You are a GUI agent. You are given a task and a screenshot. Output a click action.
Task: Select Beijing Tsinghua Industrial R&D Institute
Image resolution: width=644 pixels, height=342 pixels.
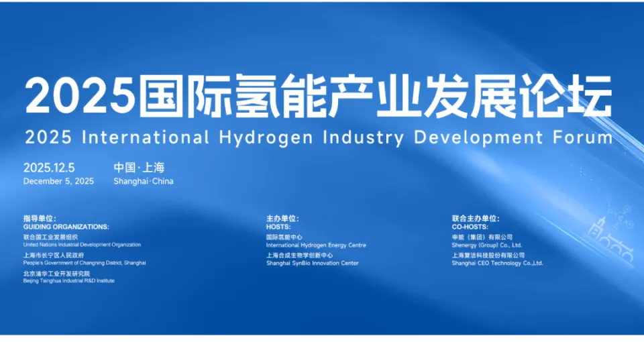coord(68,280)
